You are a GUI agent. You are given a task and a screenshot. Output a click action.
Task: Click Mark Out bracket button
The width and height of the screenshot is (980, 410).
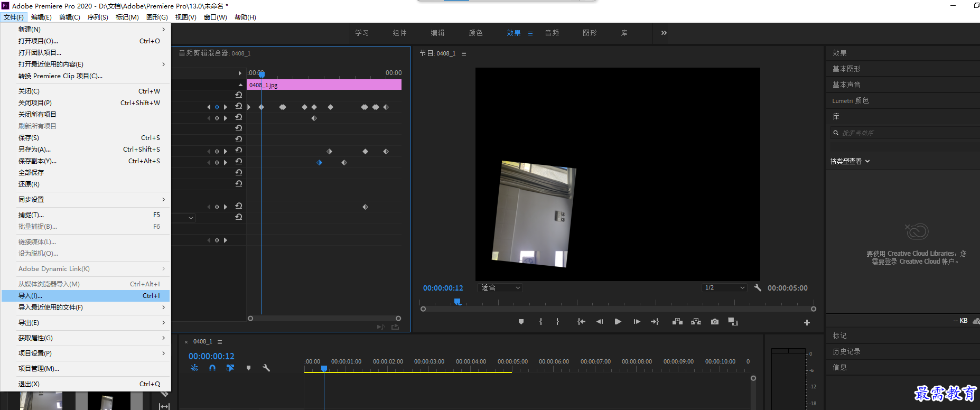point(557,322)
